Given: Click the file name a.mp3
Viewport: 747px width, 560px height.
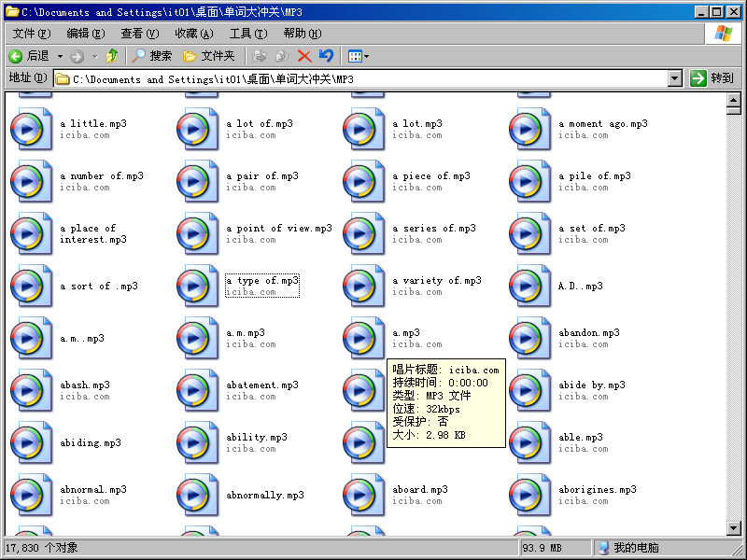Looking at the screenshot, I should click(x=406, y=333).
